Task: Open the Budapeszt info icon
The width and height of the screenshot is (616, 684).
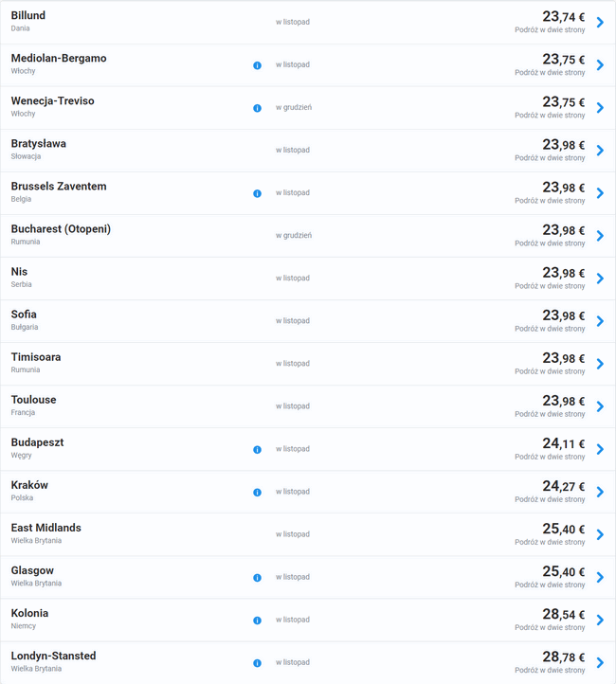Action: tap(257, 449)
